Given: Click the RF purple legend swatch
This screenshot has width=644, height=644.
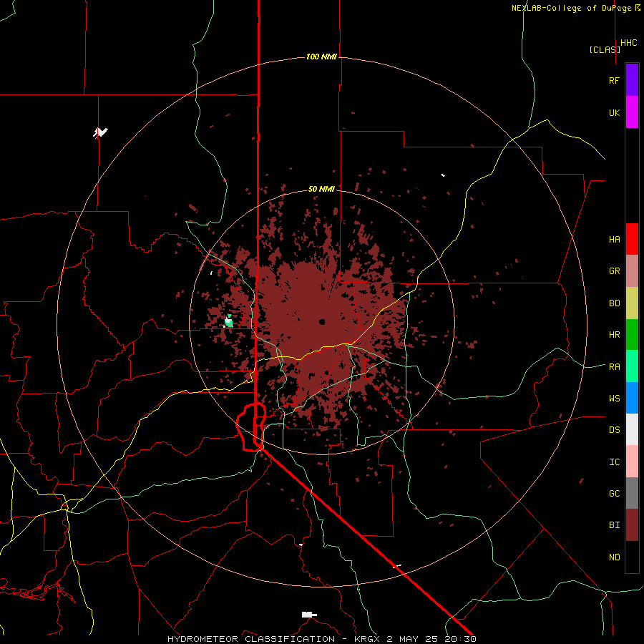Looking at the screenshot, I should (x=632, y=80).
